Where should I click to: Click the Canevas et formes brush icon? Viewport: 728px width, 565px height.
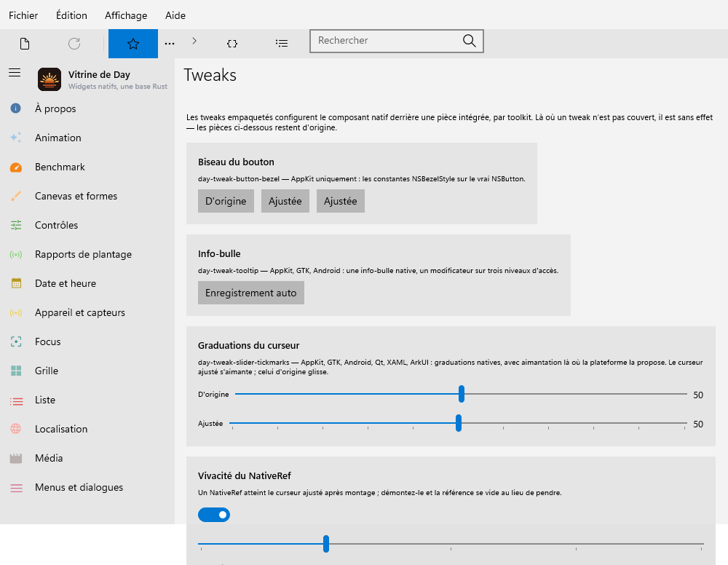coord(16,196)
